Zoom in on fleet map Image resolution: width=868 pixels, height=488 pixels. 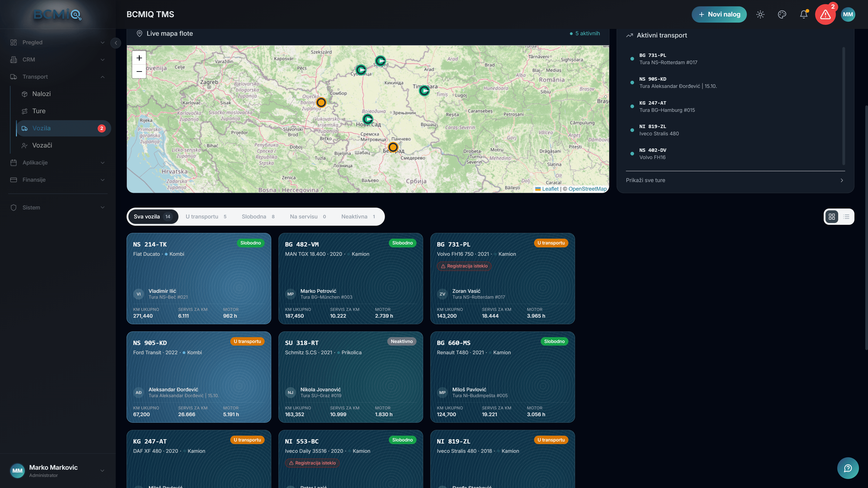point(139,58)
